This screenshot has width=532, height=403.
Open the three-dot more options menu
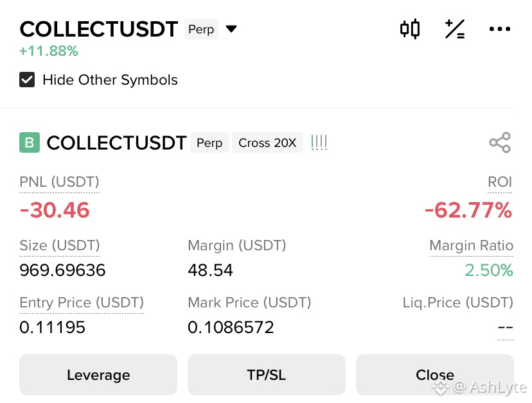click(x=499, y=29)
